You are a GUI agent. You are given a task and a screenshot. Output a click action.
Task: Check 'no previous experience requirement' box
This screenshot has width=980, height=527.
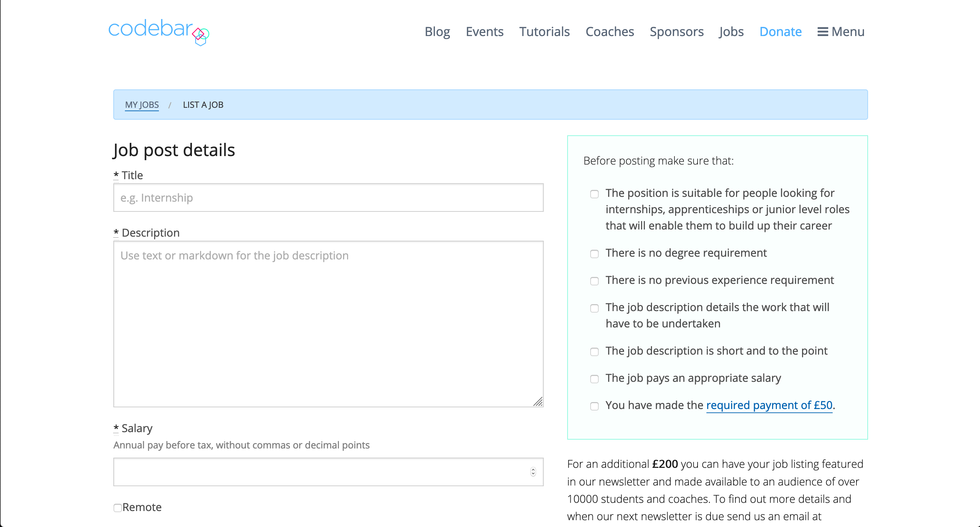(594, 281)
